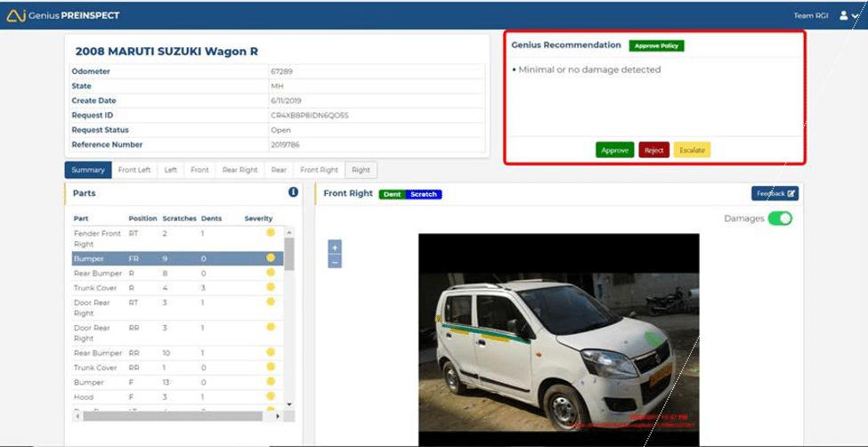Switch to the Rear tab
Viewport: 868px width, 447px height.
tap(279, 170)
